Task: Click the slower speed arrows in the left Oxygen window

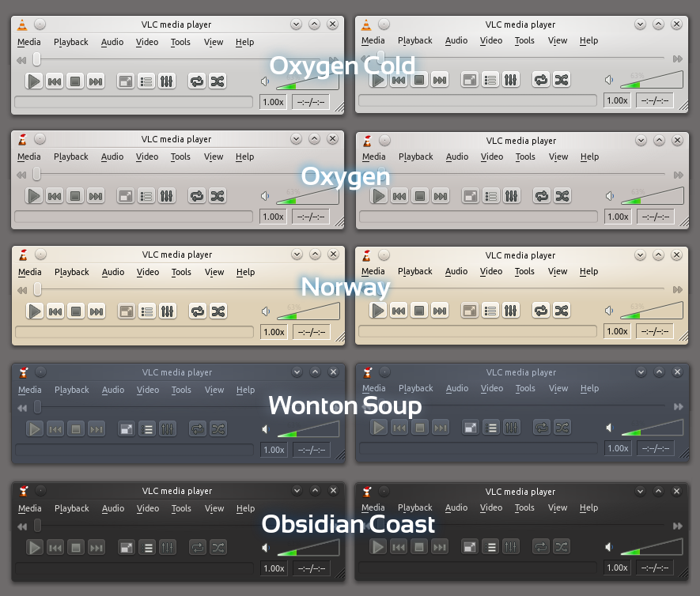Action: (x=21, y=175)
